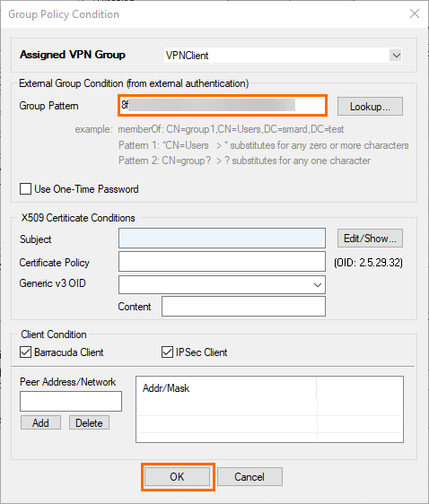Focus the Group Pattern input field
This screenshot has height=504, width=429.
tap(223, 105)
